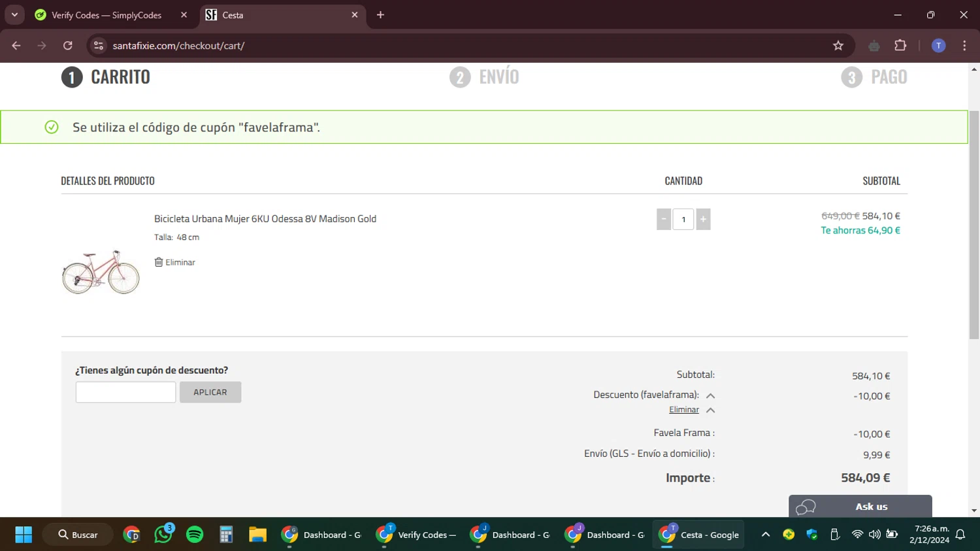Switch to Cesta - Google taskbar window
Image resolution: width=980 pixels, height=551 pixels.
click(x=699, y=535)
